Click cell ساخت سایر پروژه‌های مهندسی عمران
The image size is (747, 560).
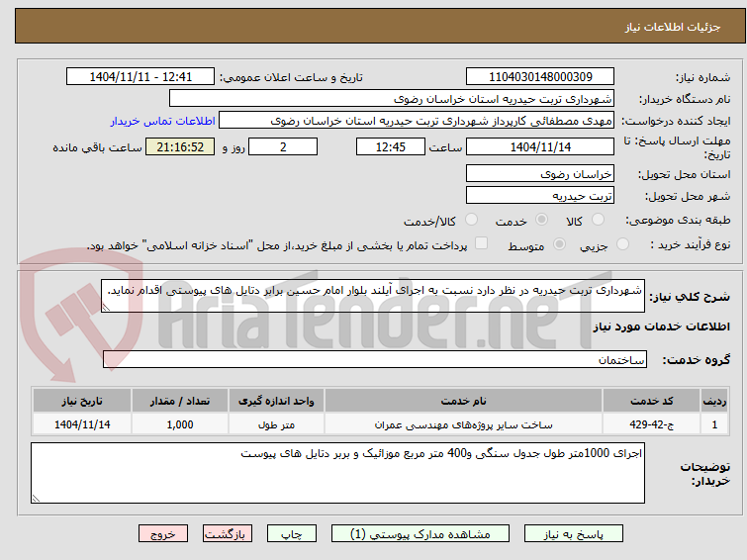pos(464,424)
